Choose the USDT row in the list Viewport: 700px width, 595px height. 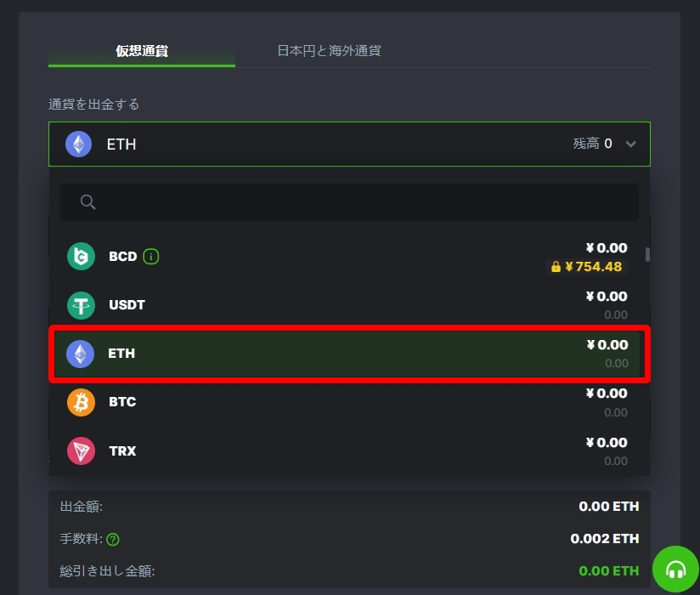[x=349, y=305]
